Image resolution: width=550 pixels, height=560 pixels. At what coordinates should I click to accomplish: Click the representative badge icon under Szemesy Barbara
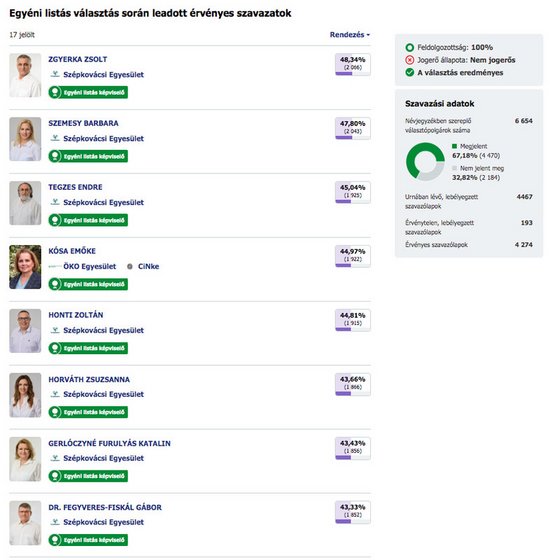click(x=55, y=156)
